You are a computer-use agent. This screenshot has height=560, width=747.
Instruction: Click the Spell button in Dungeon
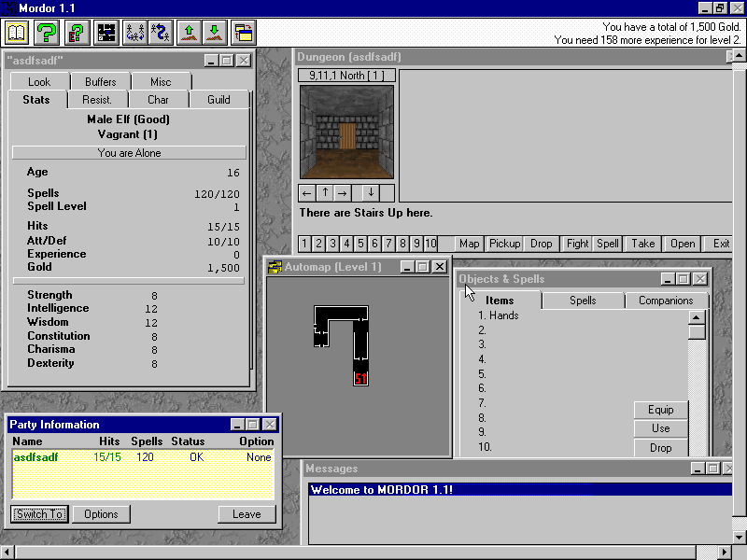608,244
